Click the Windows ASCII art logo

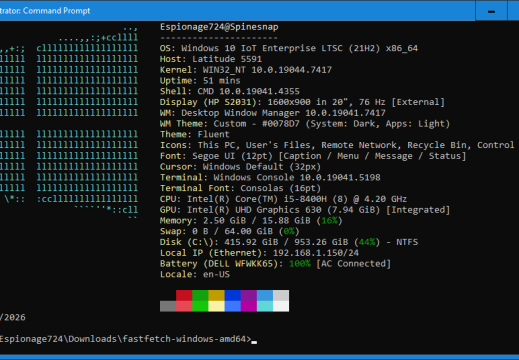[69, 123]
